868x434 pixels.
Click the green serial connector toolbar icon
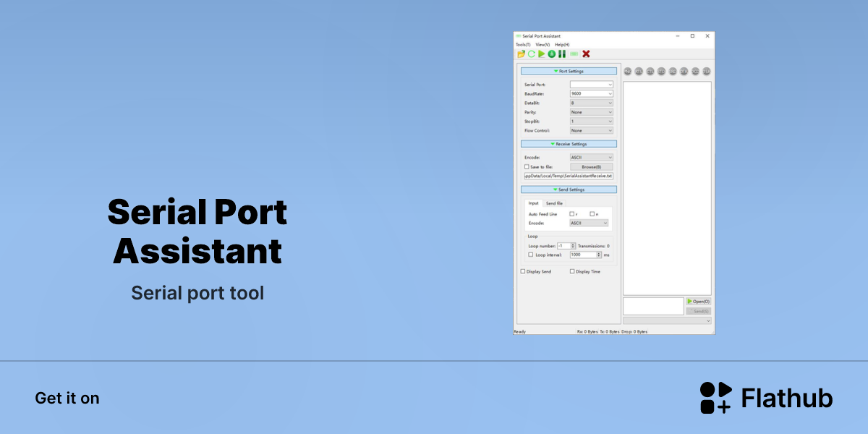(574, 54)
